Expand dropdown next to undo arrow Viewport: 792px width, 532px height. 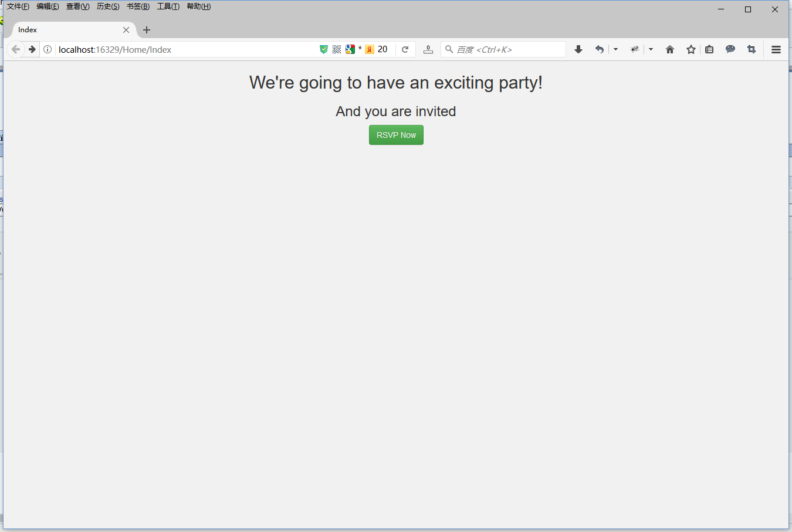[x=615, y=49]
